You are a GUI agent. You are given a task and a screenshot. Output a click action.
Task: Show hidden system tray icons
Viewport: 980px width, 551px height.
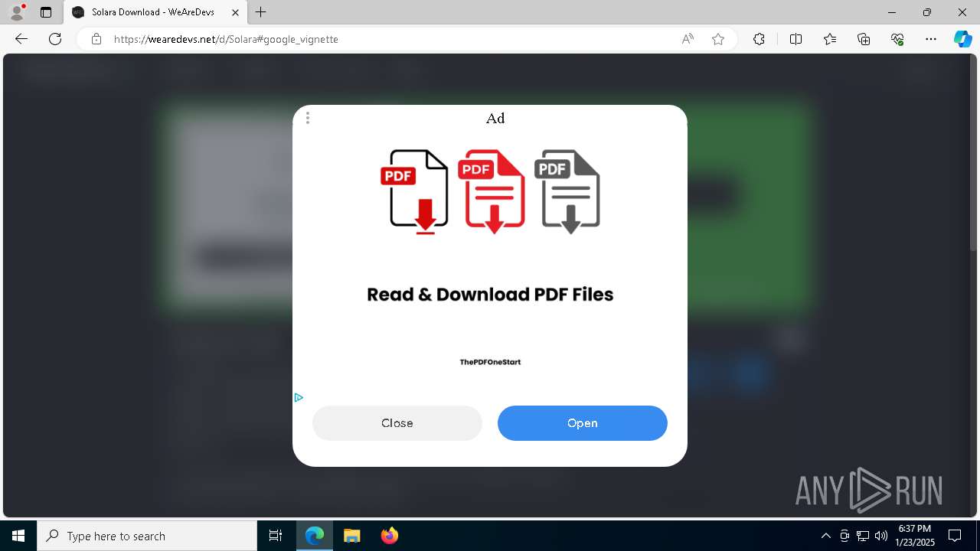825,536
